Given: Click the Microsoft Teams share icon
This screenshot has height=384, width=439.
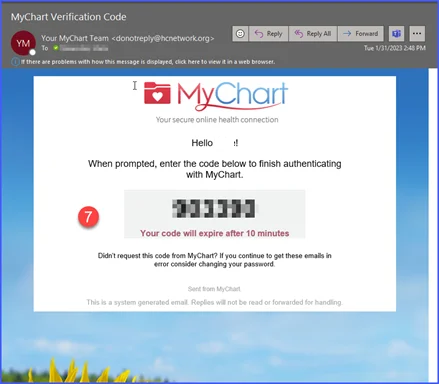Looking at the screenshot, I should (396, 34).
